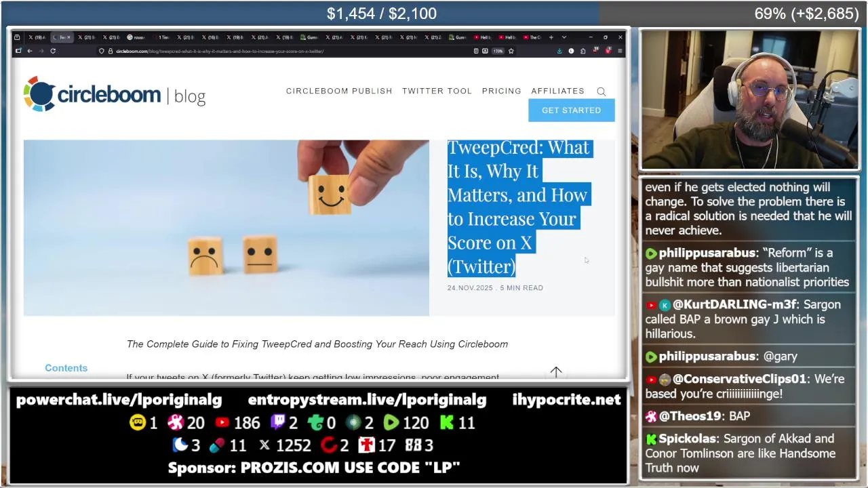Open the extensions puzzle menu
Viewport: 868px width, 488px height.
click(x=583, y=51)
